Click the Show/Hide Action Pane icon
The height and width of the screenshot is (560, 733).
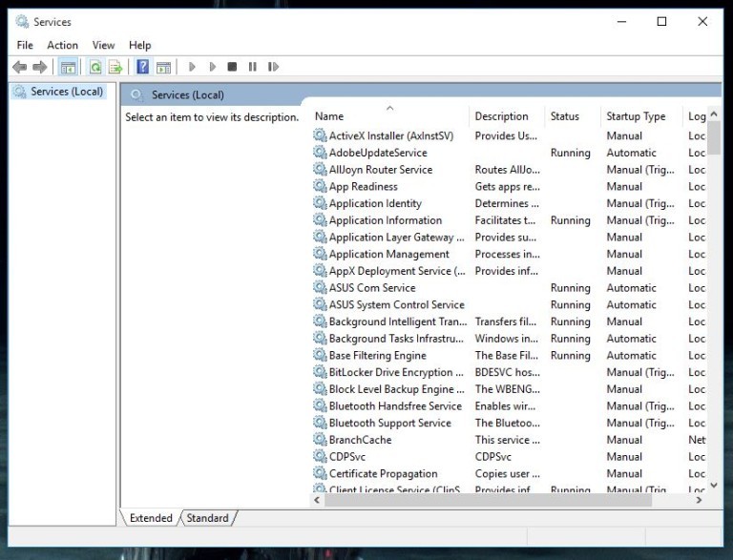coord(163,68)
